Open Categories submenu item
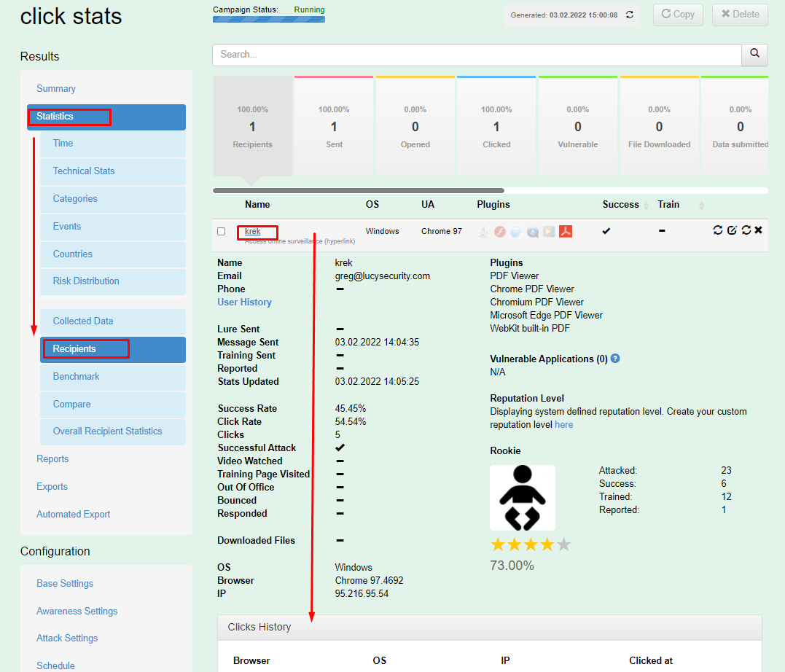785x672 pixels. [113, 199]
